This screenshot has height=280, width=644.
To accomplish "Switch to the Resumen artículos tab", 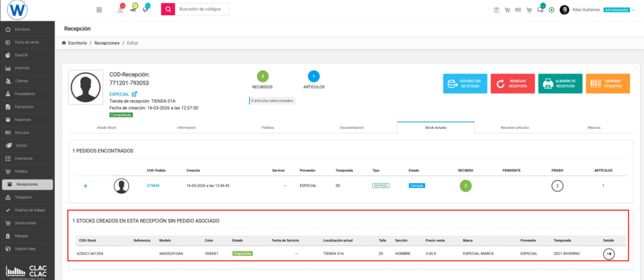I will pos(513,127).
